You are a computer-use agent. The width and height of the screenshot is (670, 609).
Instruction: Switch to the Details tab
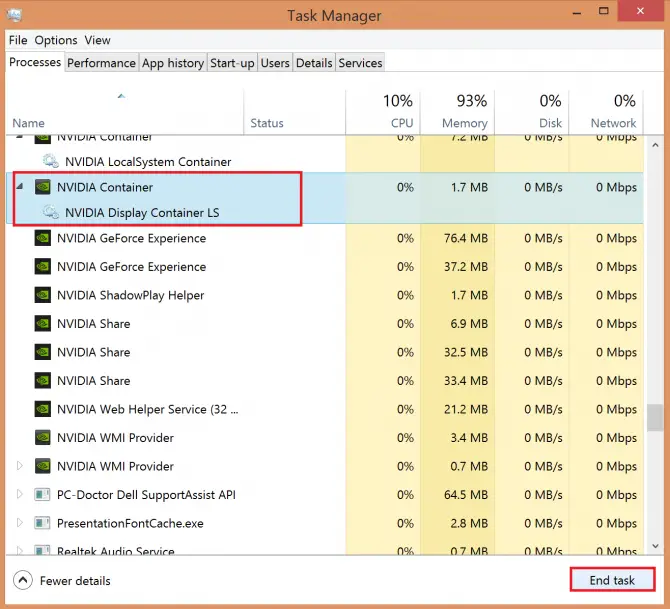(314, 63)
